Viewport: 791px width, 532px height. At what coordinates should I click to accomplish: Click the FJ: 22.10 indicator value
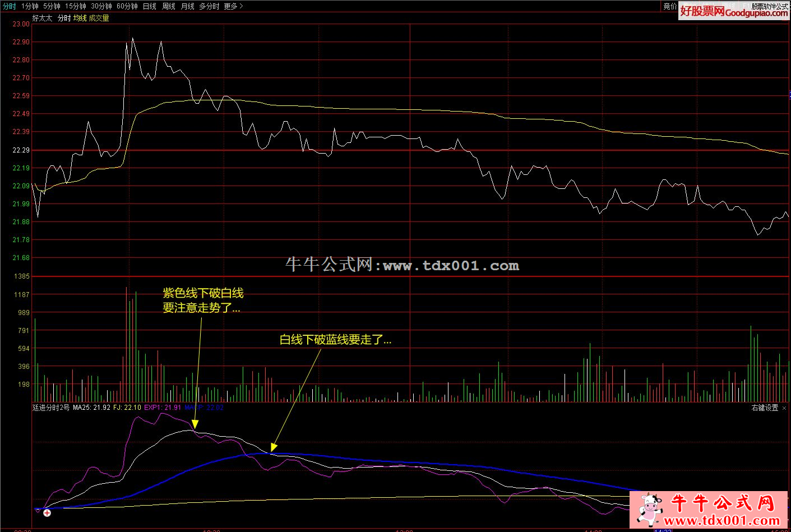(x=127, y=408)
